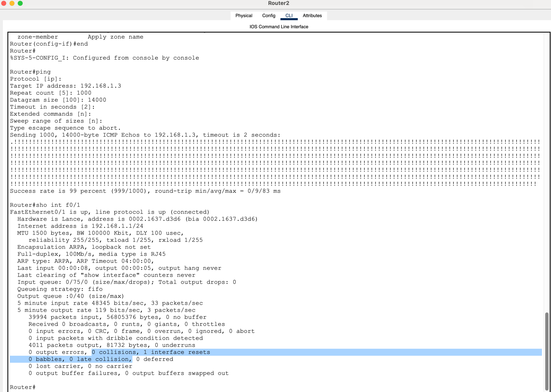The image size is (551, 392).
Task: Click 'Last input 00:00:08' line
Action: click(x=119, y=268)
